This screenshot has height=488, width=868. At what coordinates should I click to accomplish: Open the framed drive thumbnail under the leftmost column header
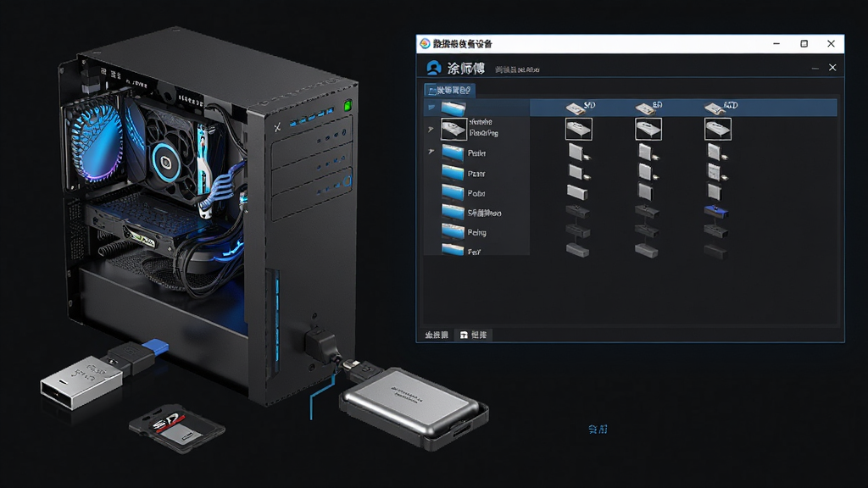[578, 129]
